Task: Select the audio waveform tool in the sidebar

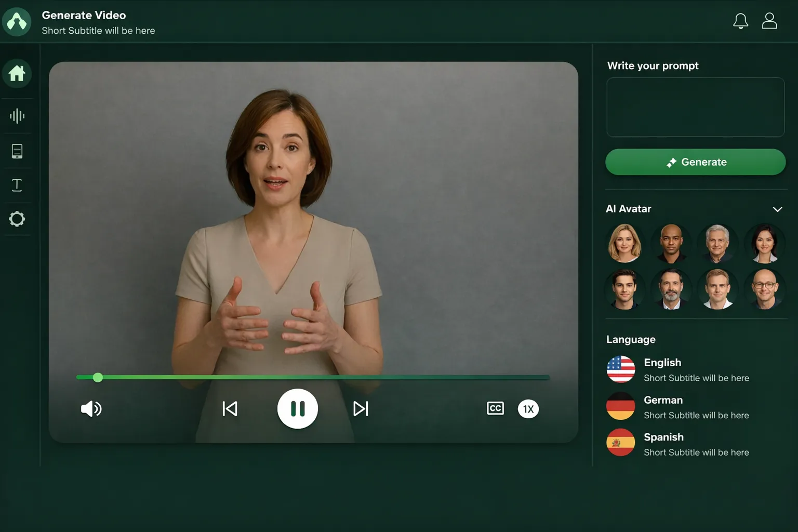Action: [x=17, y=116]
